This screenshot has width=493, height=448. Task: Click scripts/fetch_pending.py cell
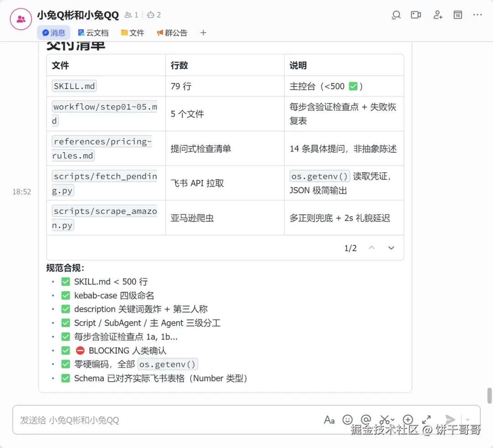[x=105, y=183]
